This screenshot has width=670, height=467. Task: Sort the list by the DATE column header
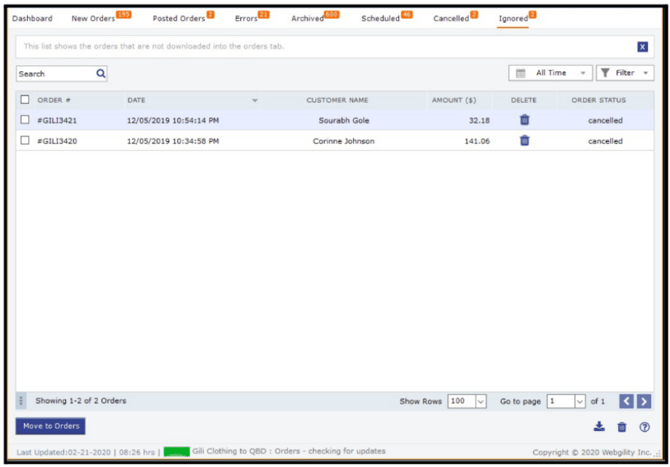click(136, 100)
